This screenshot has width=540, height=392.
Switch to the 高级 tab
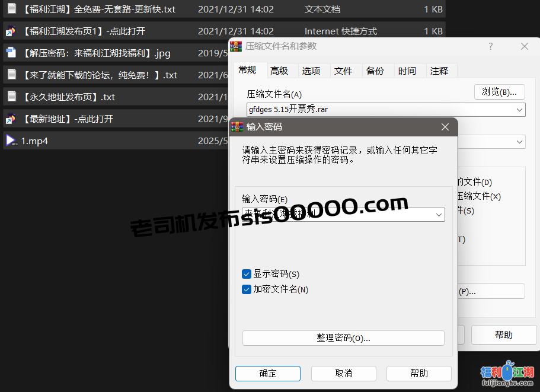click(281, 70)
